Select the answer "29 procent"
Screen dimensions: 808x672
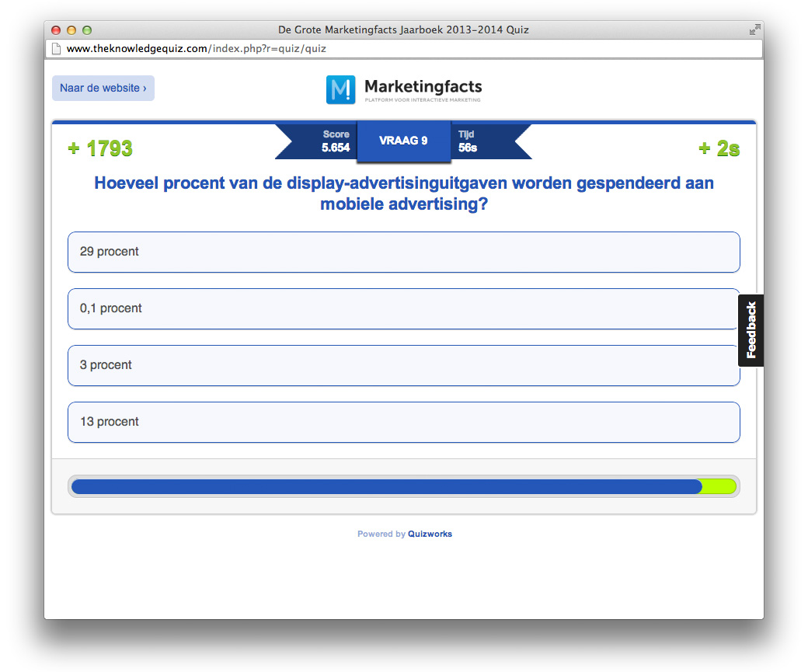403,252
